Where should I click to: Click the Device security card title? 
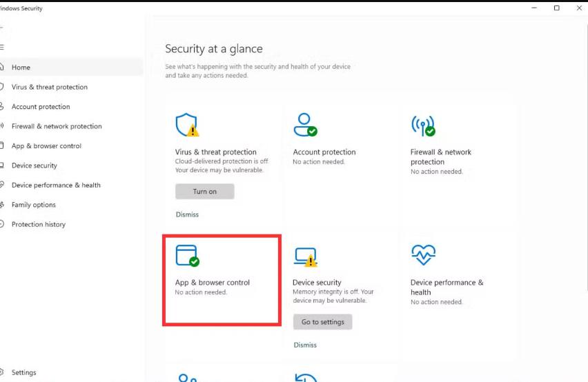coord(317,283)
